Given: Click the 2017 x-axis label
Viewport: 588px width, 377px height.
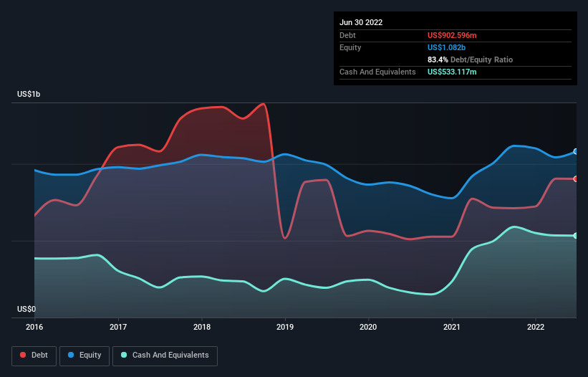Looking at the screenshot, I should pyautogui.click(x=118, y=327).
